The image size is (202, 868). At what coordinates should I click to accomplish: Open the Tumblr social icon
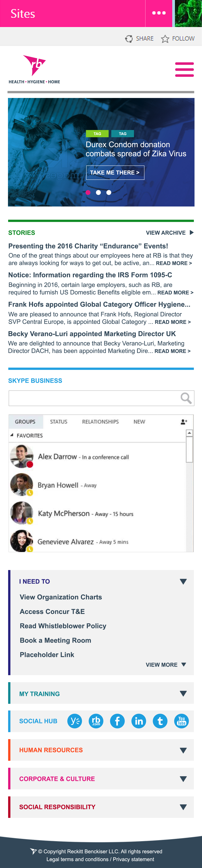pyautogui.click(x=160, y=721)
